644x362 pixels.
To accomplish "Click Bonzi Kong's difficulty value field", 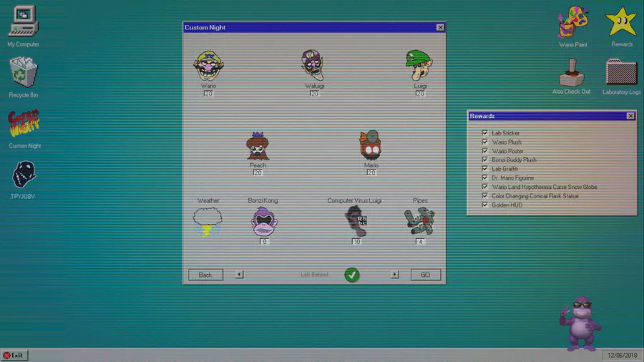I will (263, 241).
